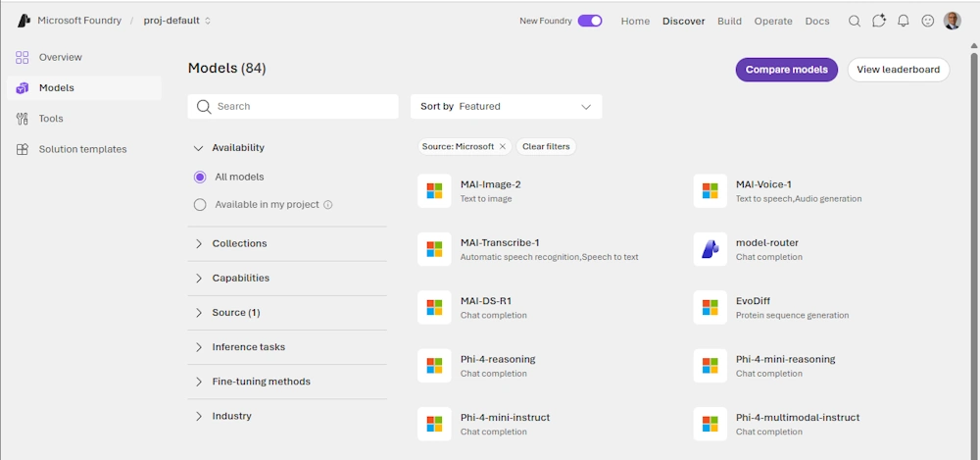Open the Build tab in top navigation

pos(729,21)
